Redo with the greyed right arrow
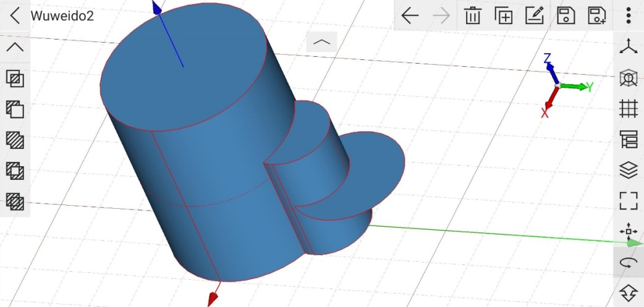Viewport: 644px width, 307px height. (441, 16)
